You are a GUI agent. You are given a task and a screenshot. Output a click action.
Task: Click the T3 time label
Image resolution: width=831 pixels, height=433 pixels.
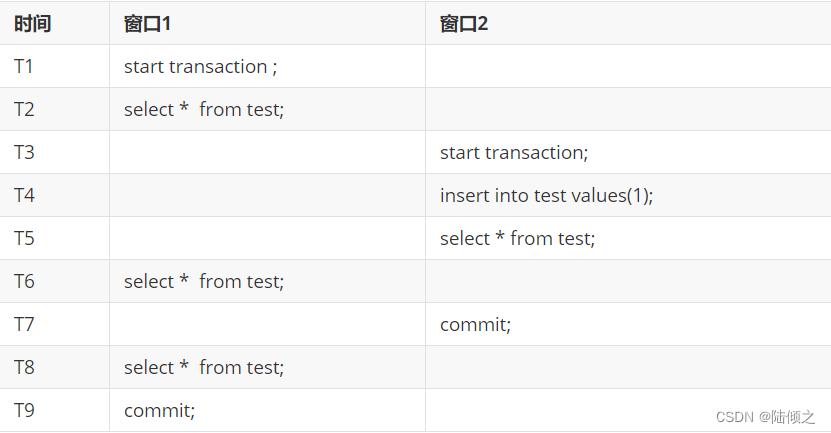(x=24, y=153)
